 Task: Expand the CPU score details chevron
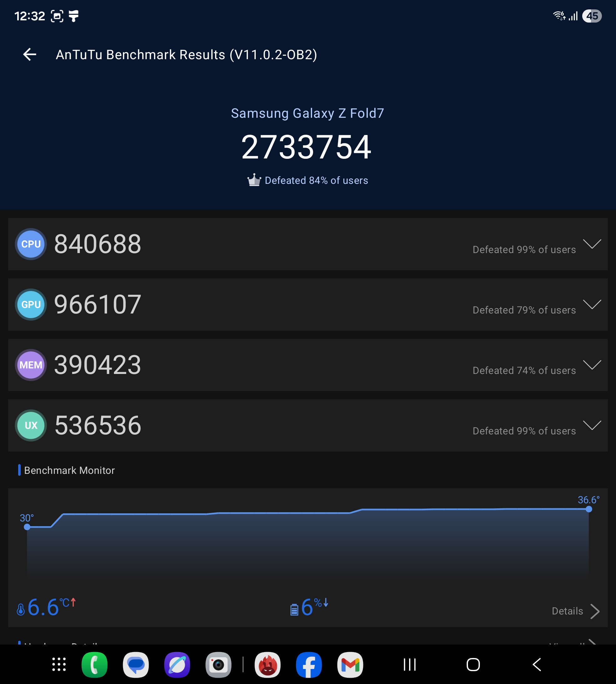[x=592, y=244]
